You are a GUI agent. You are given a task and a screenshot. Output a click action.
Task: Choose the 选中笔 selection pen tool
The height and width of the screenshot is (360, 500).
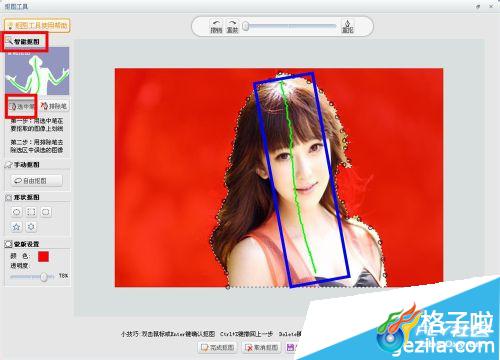tap(21, 106)
